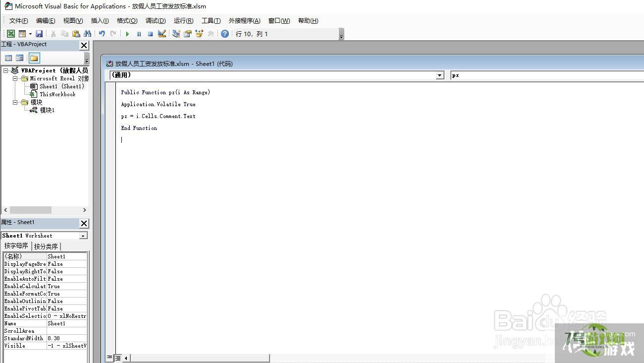
Task: Click View Code icon in project pane
Action: [x=8, y=58]
